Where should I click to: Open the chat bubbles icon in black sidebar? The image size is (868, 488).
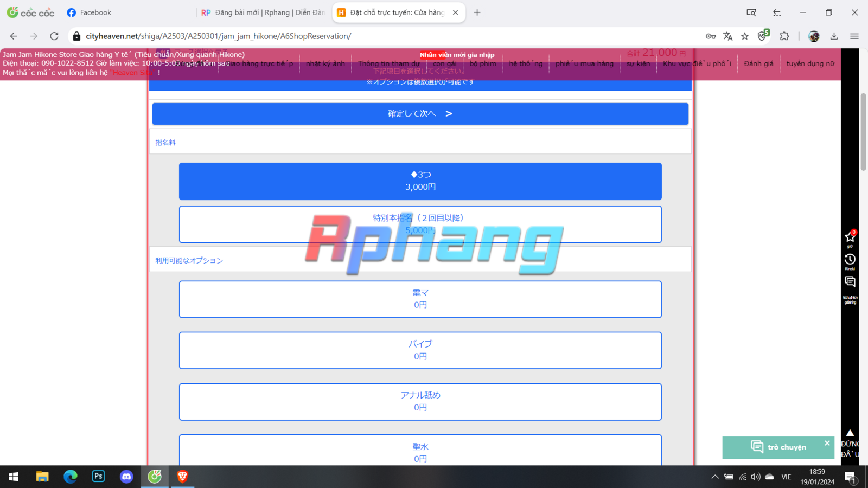[850, 282]
